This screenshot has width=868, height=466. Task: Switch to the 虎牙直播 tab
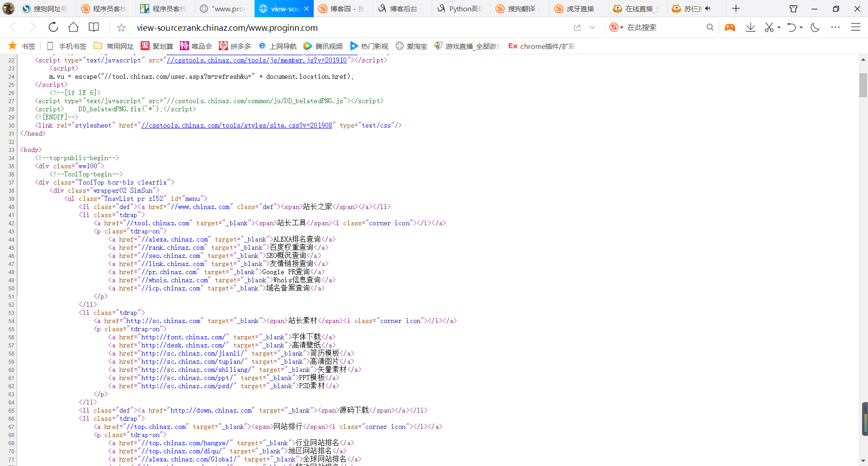click(x=578, y=9)
